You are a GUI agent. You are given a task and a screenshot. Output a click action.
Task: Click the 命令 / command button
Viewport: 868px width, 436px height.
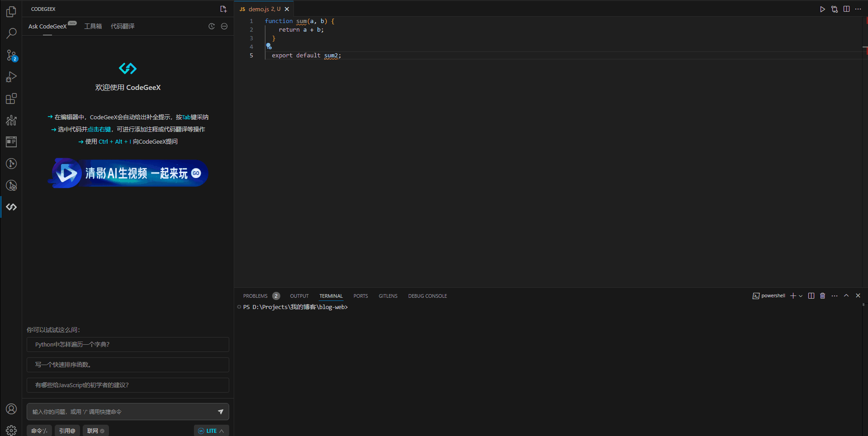(x=39, y=431)
